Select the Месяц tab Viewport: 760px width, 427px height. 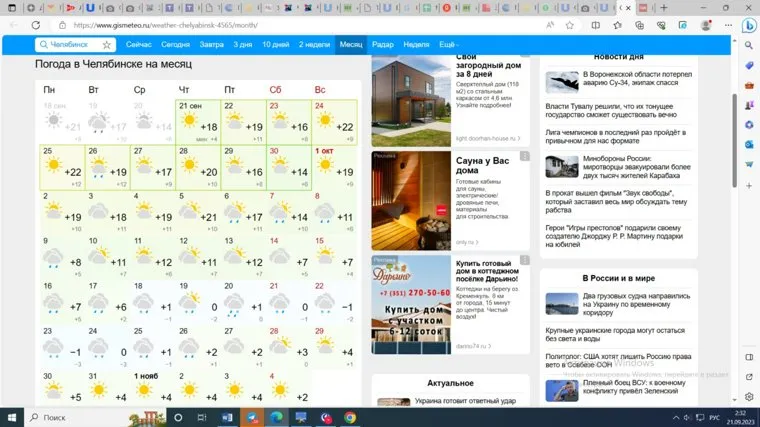[351, 45]
